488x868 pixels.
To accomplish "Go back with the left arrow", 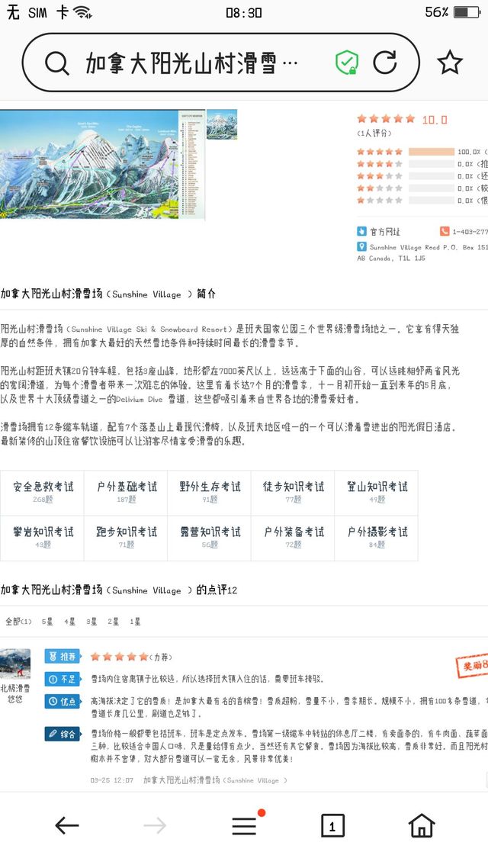I will [67, 826].
